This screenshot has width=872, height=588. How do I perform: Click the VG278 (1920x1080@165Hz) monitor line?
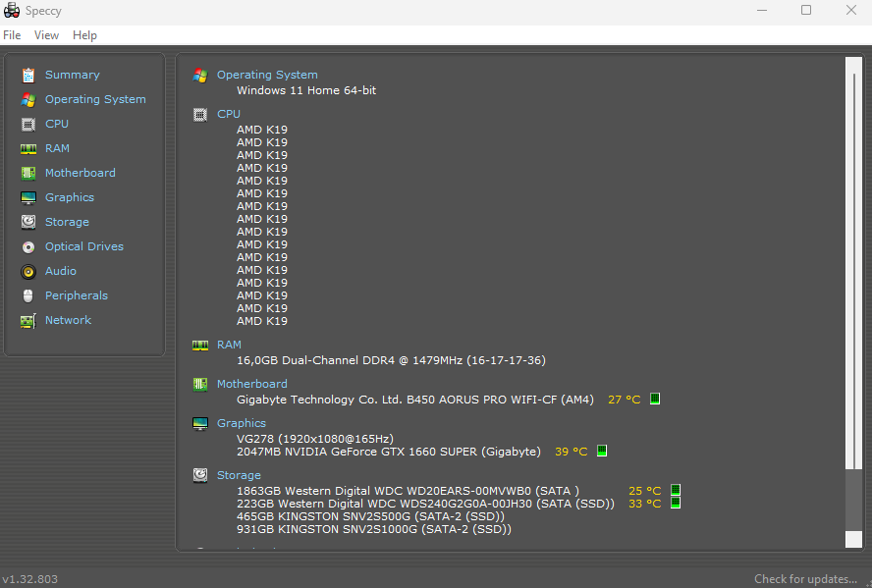coord(315,439)
